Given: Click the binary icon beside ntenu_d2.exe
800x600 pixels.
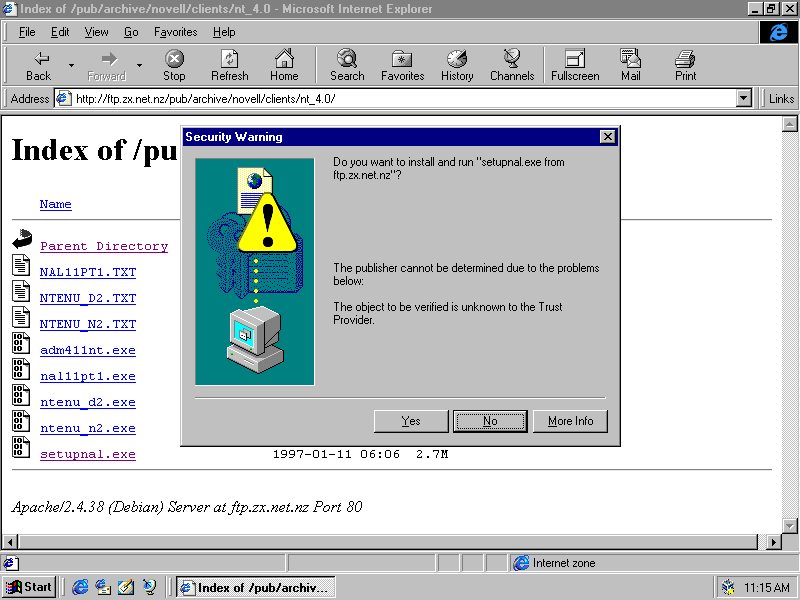Looking at the screenshot, I should 21,395.
